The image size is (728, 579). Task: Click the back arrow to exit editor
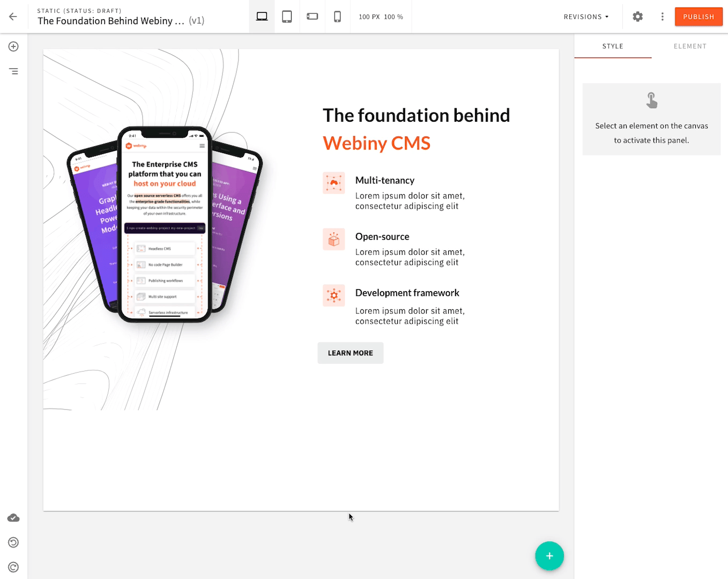[13, 17]
